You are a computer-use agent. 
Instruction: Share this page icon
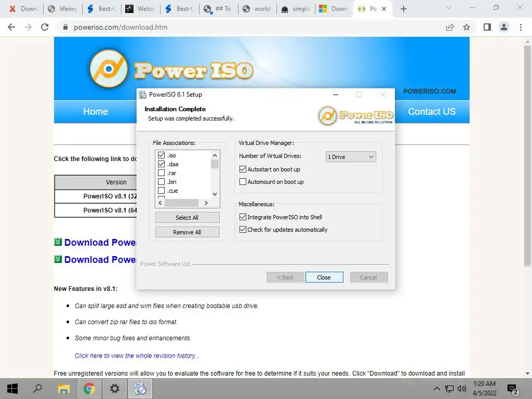[450, 27]
